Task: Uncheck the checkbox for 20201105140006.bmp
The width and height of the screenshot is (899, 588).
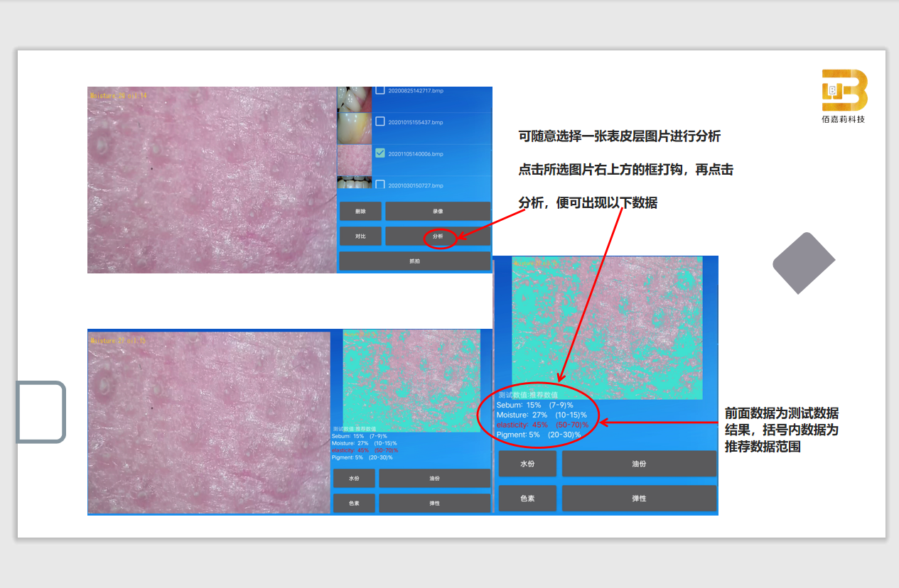Action: pos(380,153)
